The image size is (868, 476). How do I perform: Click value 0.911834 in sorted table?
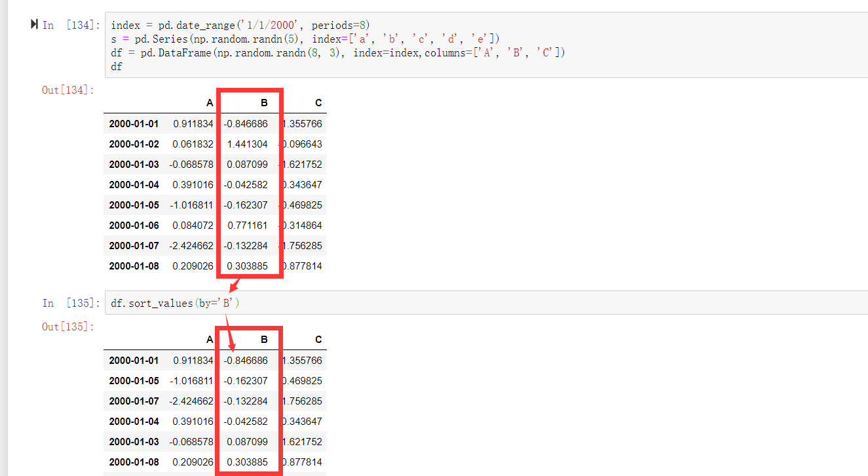(193, 360)
